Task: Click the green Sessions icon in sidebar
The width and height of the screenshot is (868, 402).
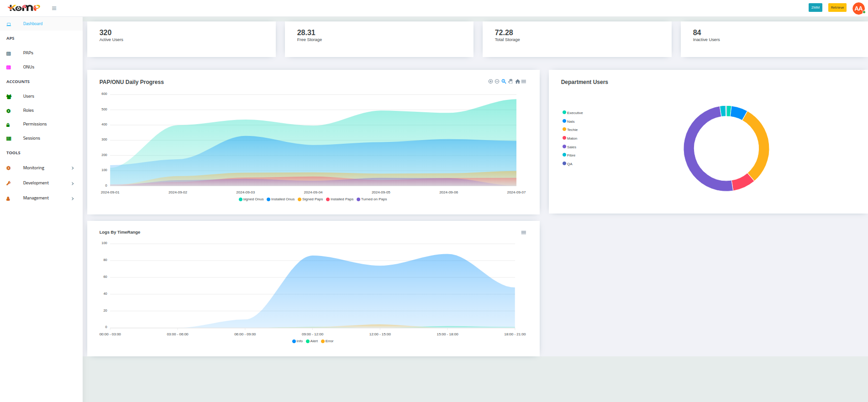Action: click(9, 139)
